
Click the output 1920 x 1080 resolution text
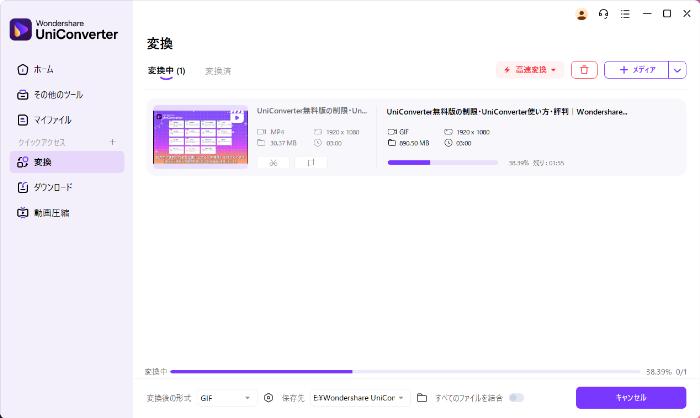[473, 132]
